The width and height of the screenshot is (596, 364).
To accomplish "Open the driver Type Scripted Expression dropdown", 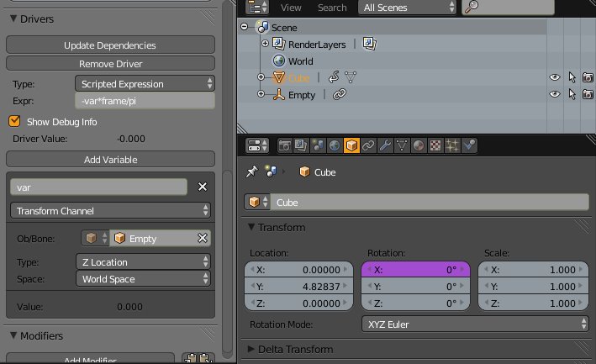I will pos(145,83).
